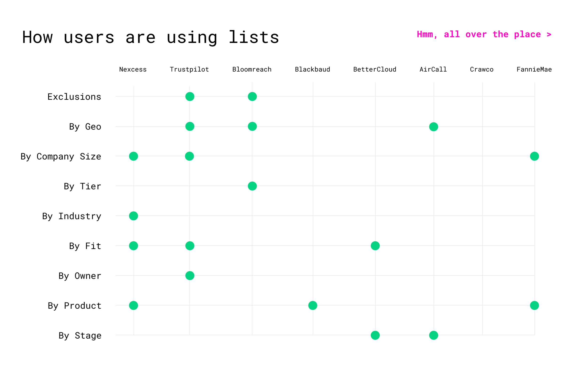The image size is (588, 368).
Task: Click the Blackbaud By Product dot
Action: click(313, 305)
